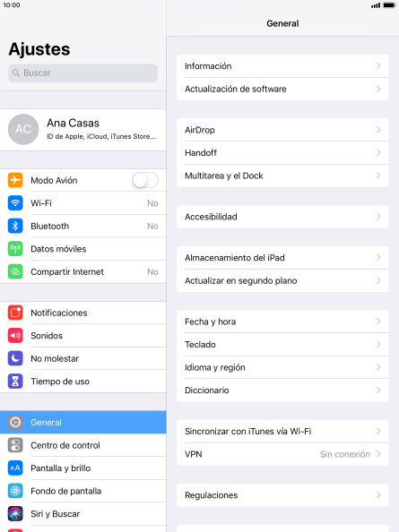Expand the Accesibilidad chevron
Image resolution: width=399 pixels, height=532 pixels.
pyautogui.click(x=378, y=217)
